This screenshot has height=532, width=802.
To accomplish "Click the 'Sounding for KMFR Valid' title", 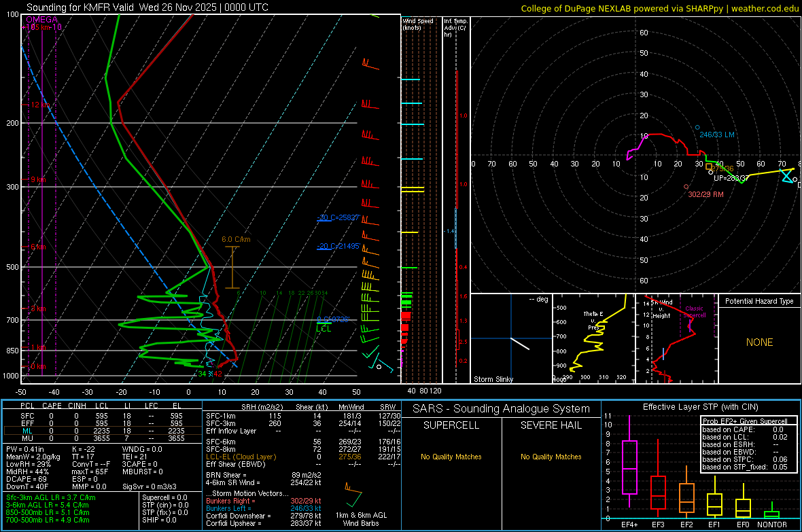I will coord(80,7).
